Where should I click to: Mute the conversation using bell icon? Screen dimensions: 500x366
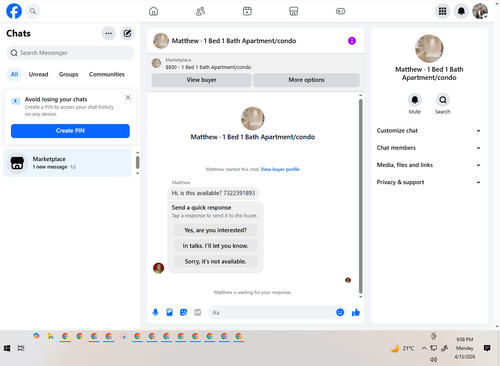pos(415,100)
